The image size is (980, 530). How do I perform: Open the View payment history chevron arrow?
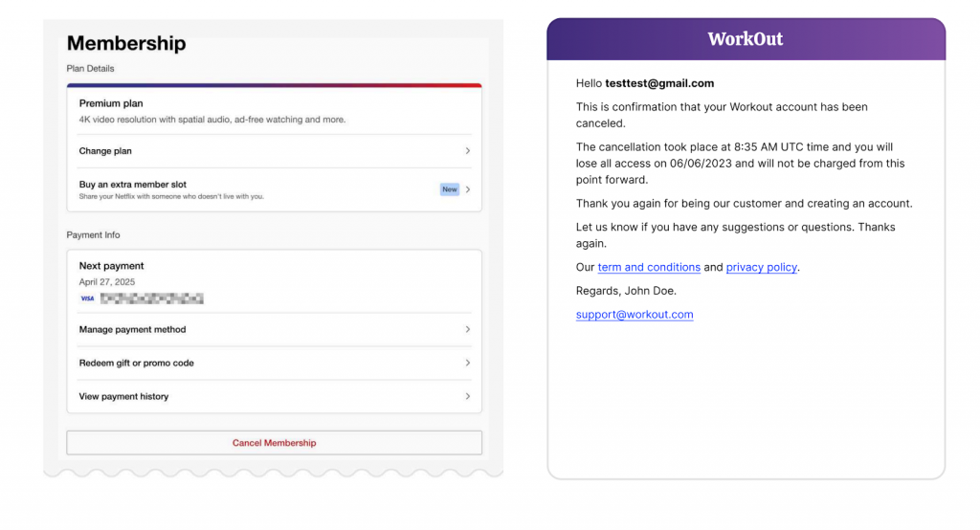point(467,396)
